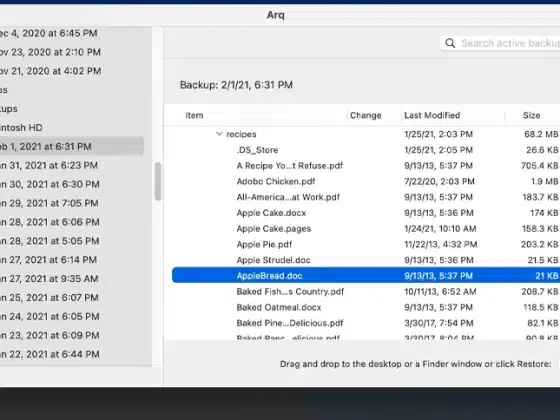
Task: Open backup 31, 2021 at 6:23 PM
Action: (49, 165)
